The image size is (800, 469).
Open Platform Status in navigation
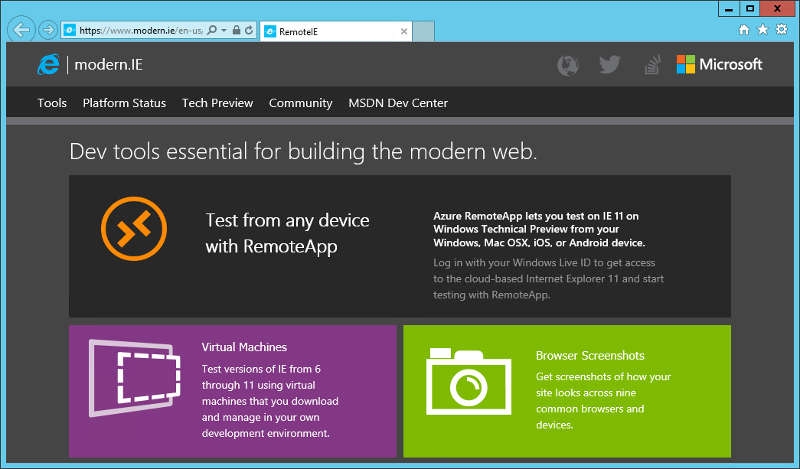(124, 103)
